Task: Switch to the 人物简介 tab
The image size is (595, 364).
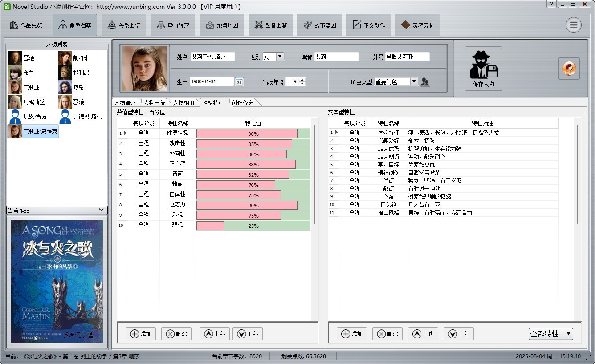Action: pos(125,103)
